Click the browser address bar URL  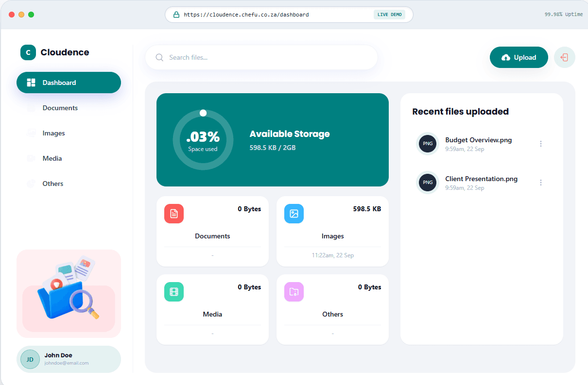[x=246, y=15]
